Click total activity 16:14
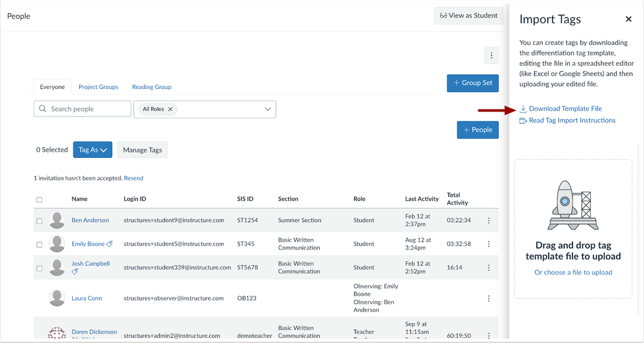644x343 pixels. coord(454,268)
